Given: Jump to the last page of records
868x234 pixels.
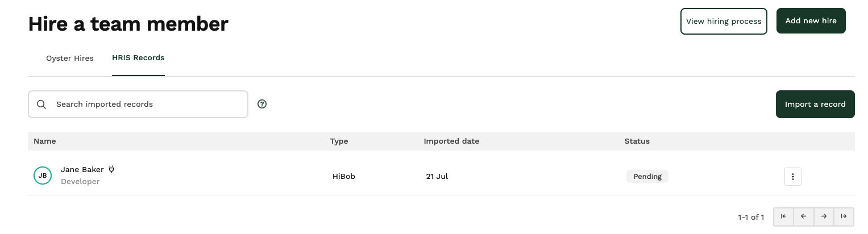Looking at the screenshot, I should point(844,216).
